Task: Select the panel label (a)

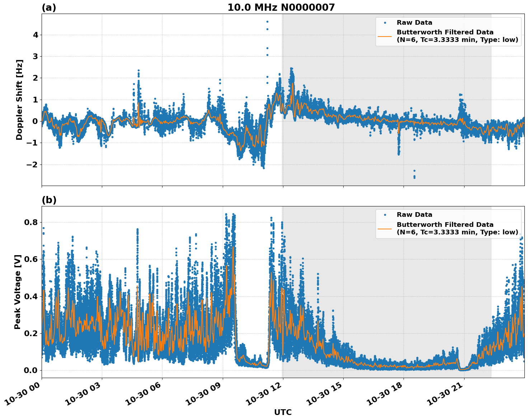Action: tap(49, 6)
